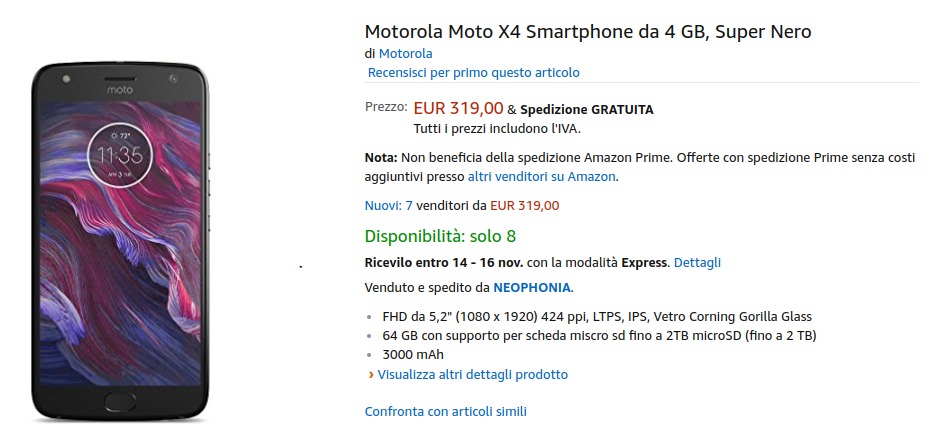The width and height of the screenshot is (933, 431).
Task: Click the circular clock widget on phone screen
Action: (x=119, y=155)
